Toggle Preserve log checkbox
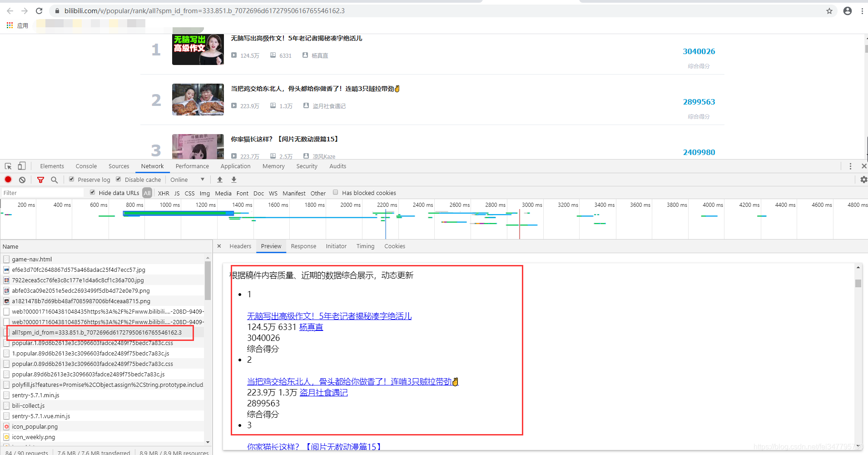This screenshot has height=455, width=868. point(71,179)
